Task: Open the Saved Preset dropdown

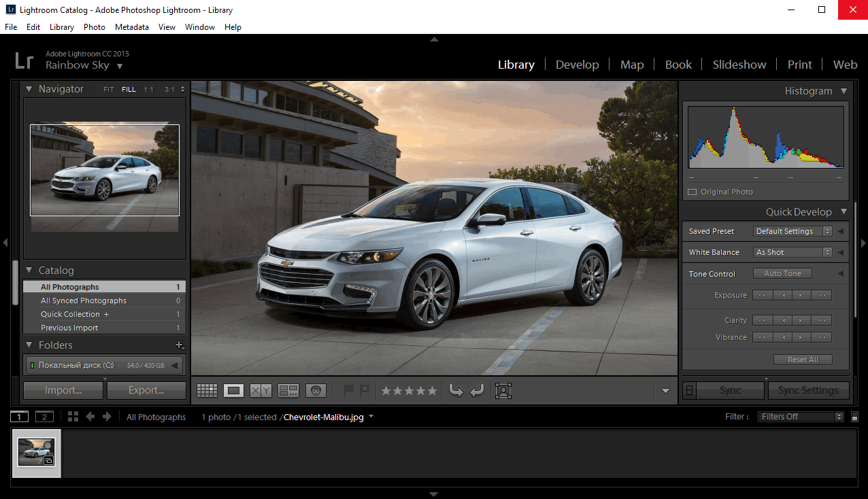Action: [x=792, y=231]
